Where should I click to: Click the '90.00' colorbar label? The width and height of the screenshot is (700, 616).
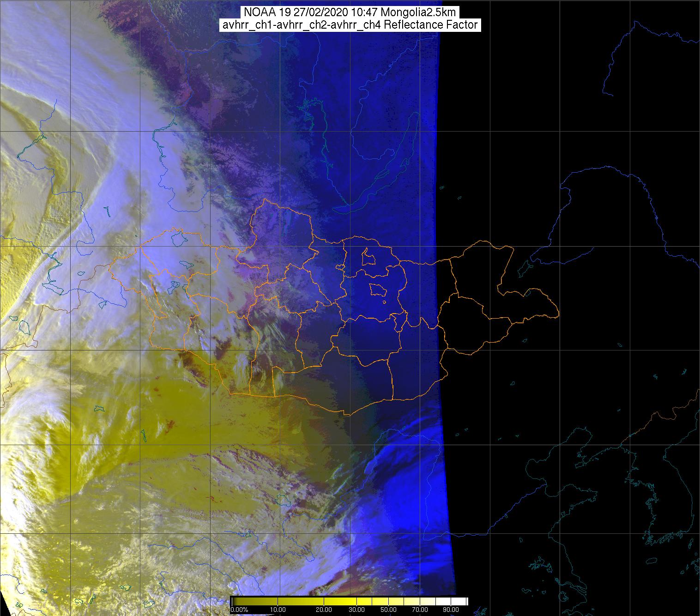pyautogui.click(x=451, y=610)
